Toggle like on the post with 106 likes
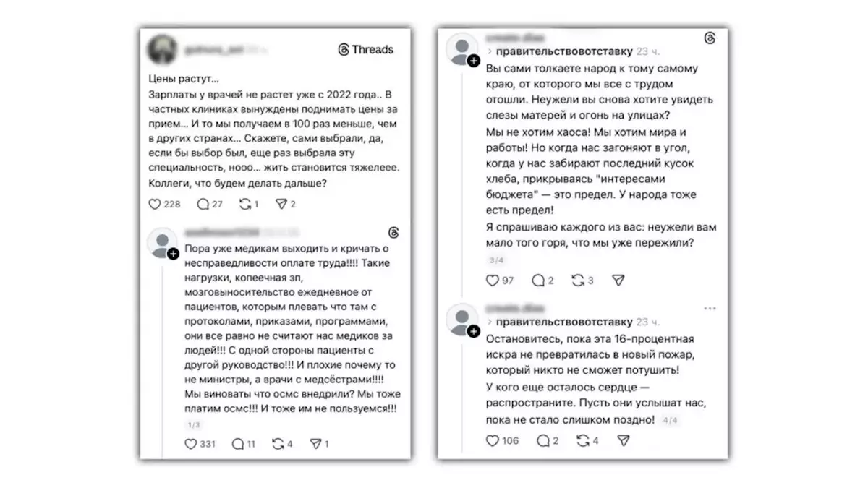Viewport: 868px width, 488px height. 495,440
